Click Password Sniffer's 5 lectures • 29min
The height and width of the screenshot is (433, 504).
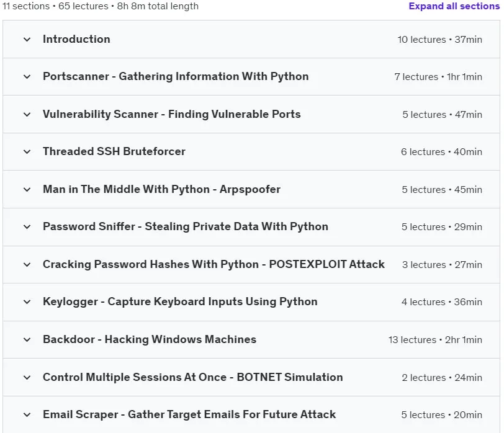coord(442,227)
